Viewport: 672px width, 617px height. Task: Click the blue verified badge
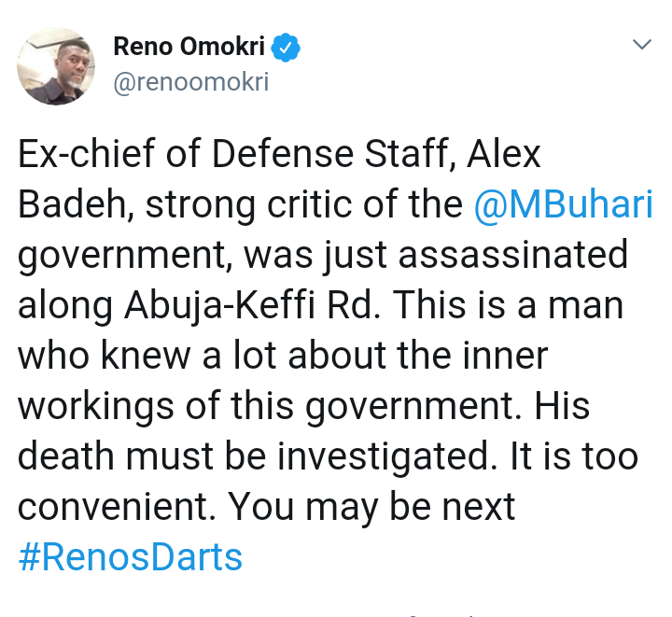(x=286, y=47)
